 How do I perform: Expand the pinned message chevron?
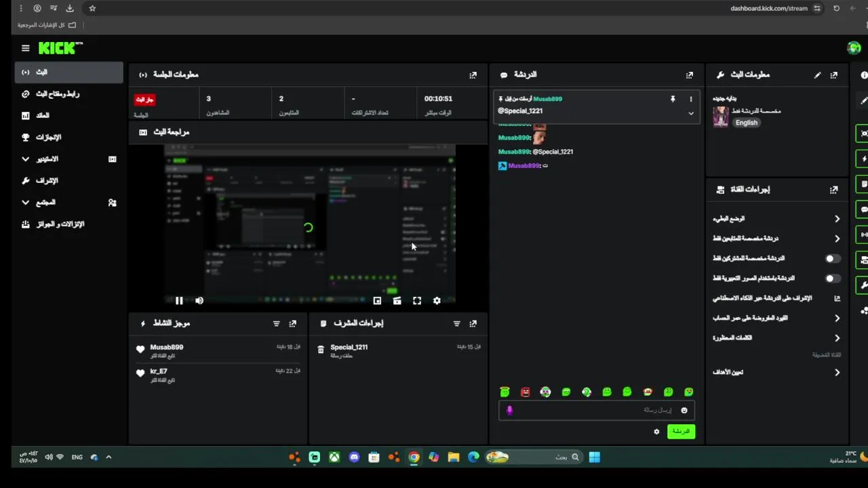point(691,113)
